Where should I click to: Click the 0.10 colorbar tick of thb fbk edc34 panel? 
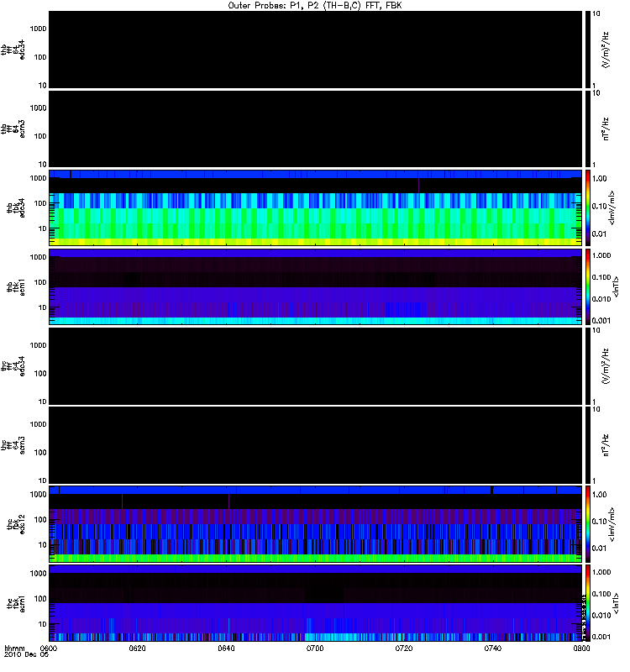[600, 206]
